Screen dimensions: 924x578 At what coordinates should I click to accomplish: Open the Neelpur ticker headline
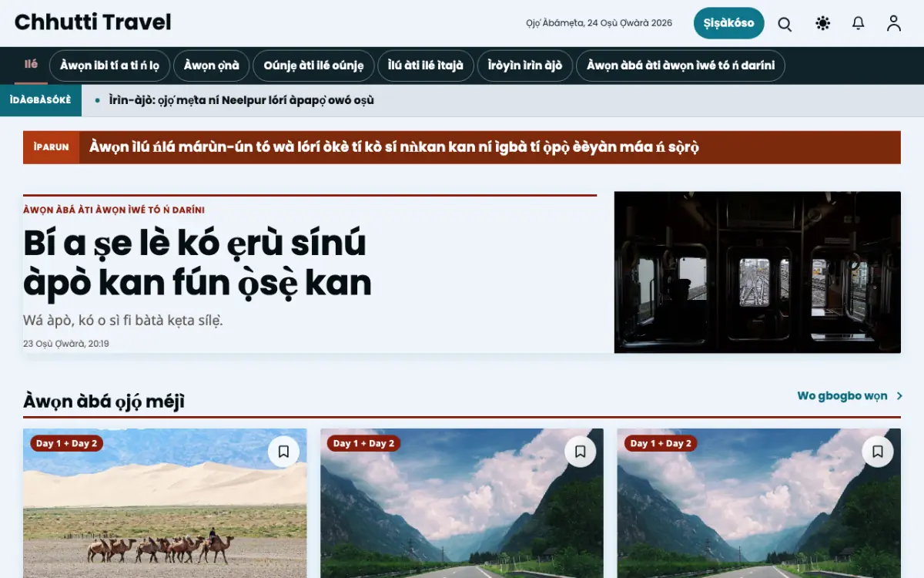[241, 100]
